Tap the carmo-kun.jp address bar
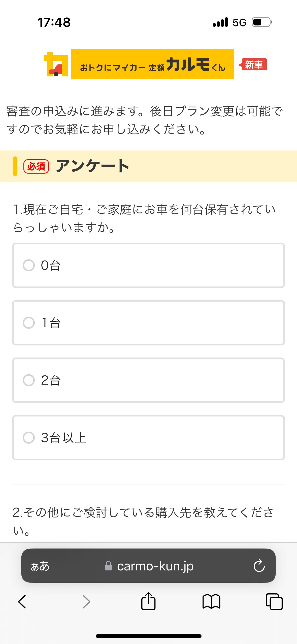Viewport: 297px width, 644px height. pos(155,566)
